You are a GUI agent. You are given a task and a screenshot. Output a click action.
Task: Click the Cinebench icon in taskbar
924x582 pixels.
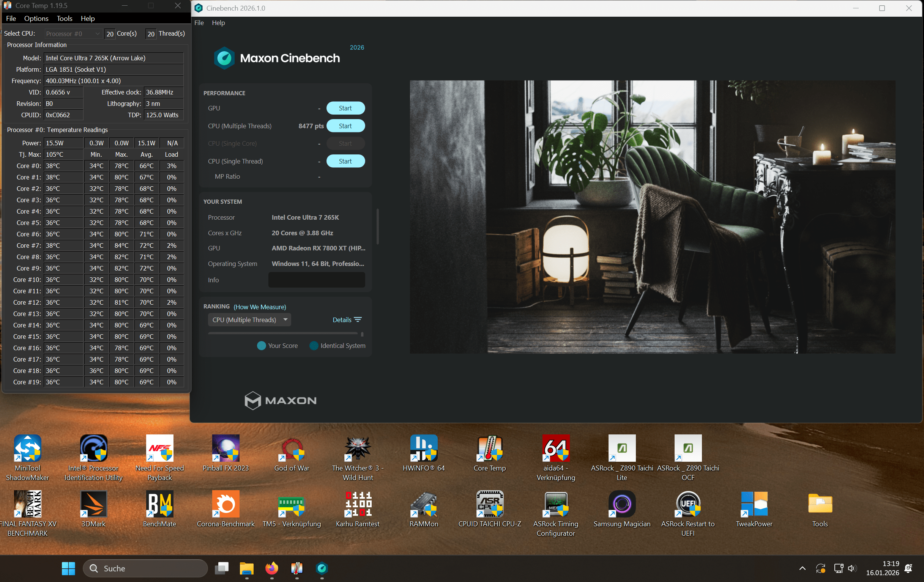click(x=322, y=568)
